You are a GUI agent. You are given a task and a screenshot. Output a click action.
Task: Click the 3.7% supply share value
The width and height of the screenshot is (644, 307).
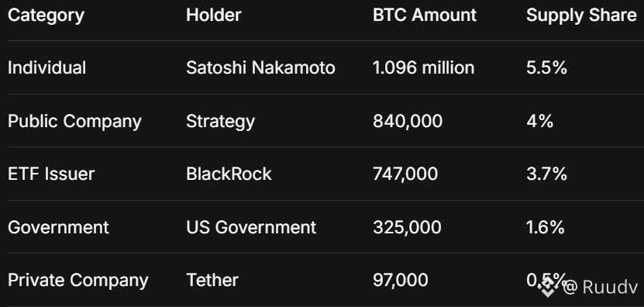coord(546,174)
